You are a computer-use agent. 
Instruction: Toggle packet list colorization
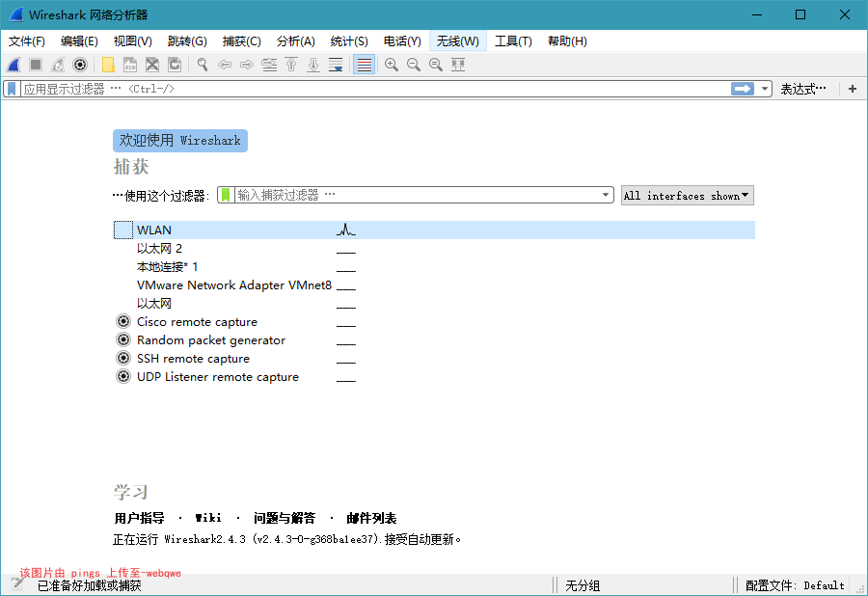364,65
